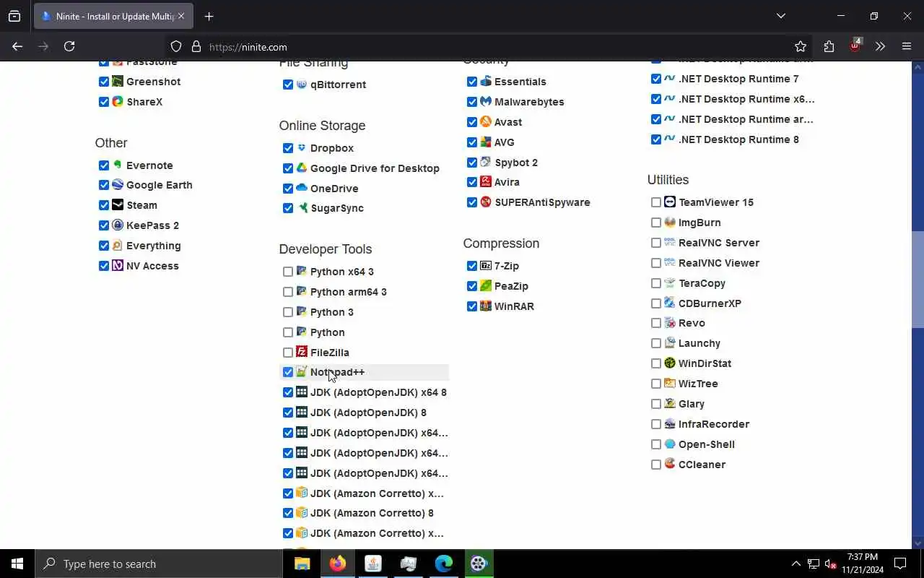The height and width of the screenshot is (578, 924).
Task: Click the Open-Shell icon
Action: tap(670, 444)
